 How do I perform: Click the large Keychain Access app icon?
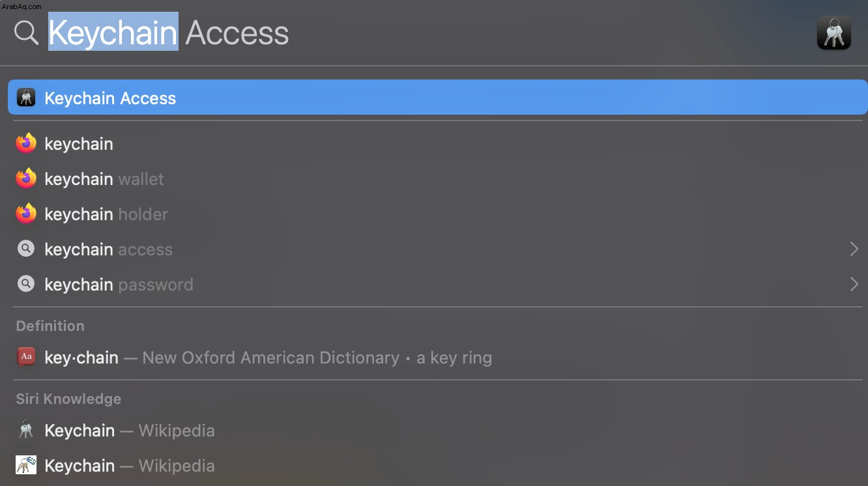click(833, 33)
